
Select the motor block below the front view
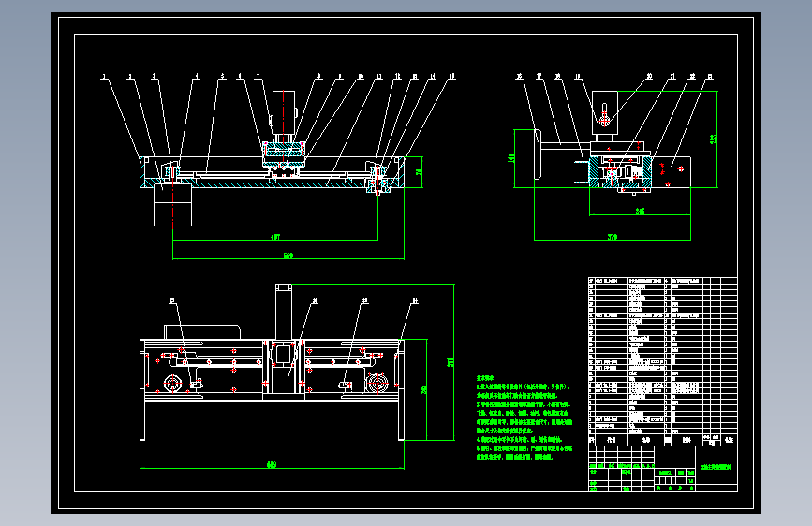click(173, 206)
